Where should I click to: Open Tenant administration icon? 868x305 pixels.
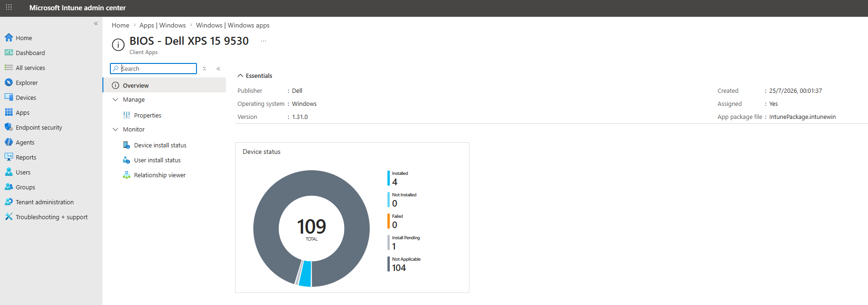[x=9, y=202]
